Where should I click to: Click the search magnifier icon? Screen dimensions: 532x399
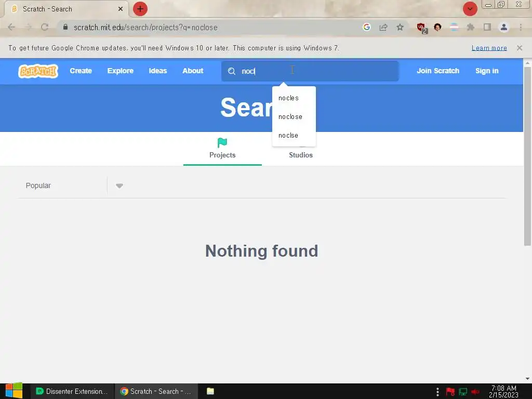231,71
